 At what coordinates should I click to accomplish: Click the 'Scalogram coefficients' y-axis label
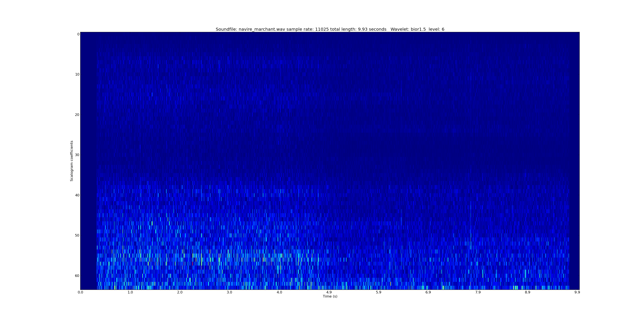pyautogui.click(x=71, y=161)
